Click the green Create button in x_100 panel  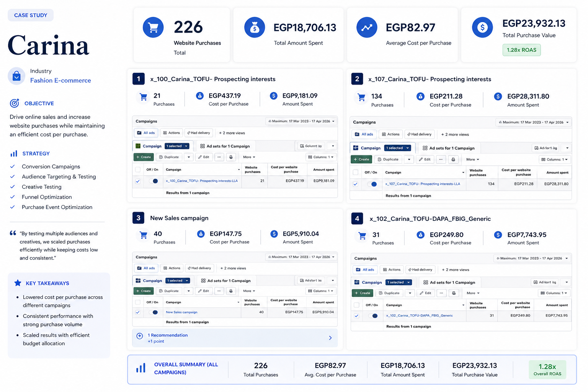point(144,157)
